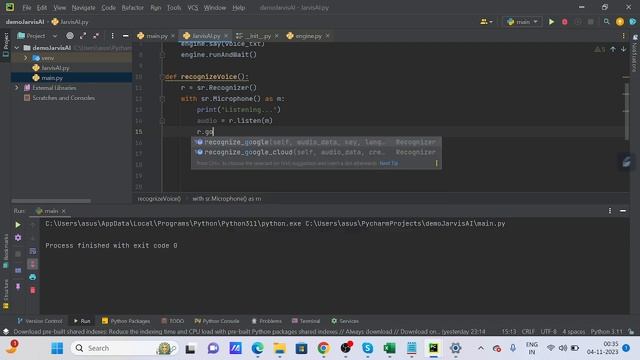
Task: Open the VCS menu
Action: [x=193, y=8]
